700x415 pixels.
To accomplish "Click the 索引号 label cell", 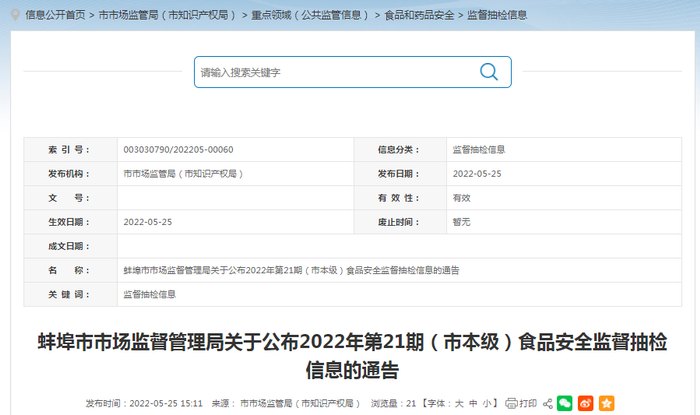I will [x=71, y=150].
